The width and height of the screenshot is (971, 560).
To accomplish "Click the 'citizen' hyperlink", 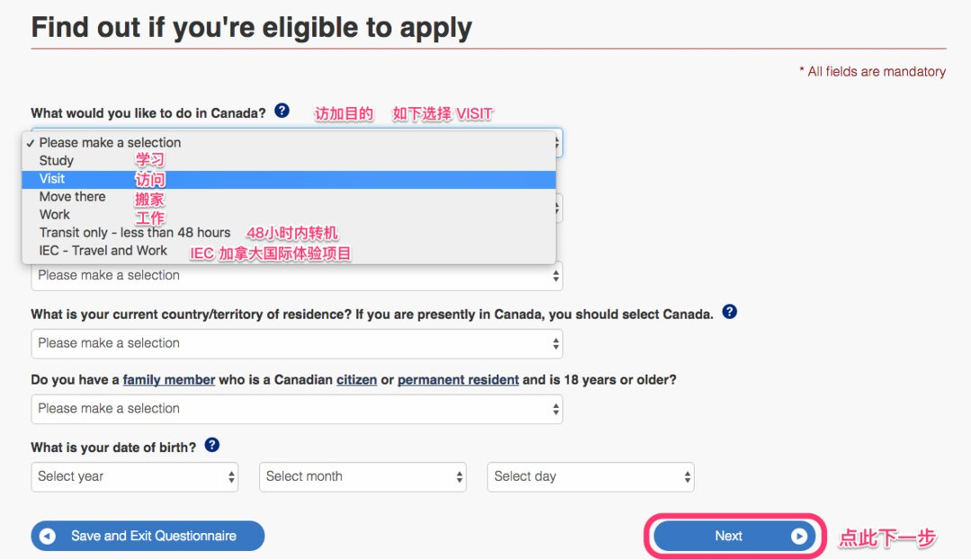I will click(x=356, y=380).
